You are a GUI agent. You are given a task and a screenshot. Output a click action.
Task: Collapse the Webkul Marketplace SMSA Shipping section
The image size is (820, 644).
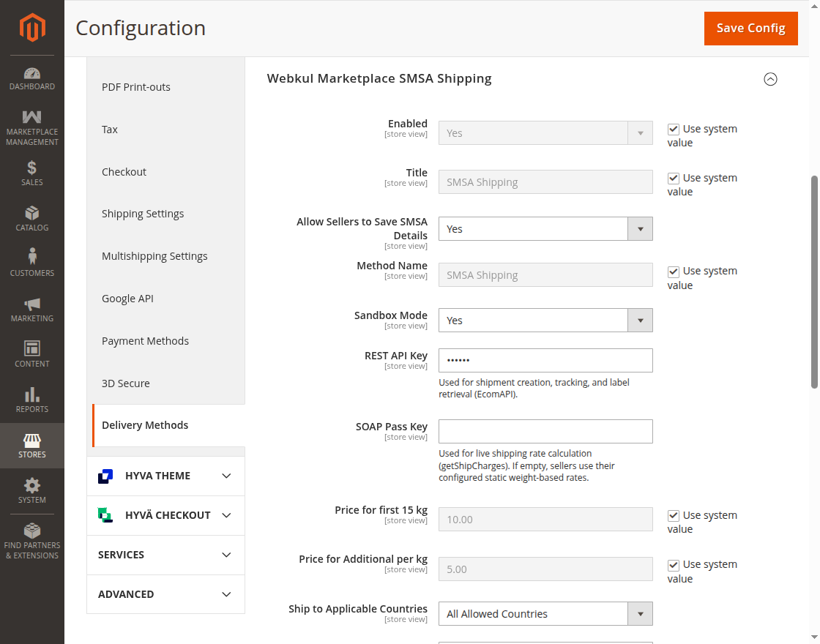770,79
